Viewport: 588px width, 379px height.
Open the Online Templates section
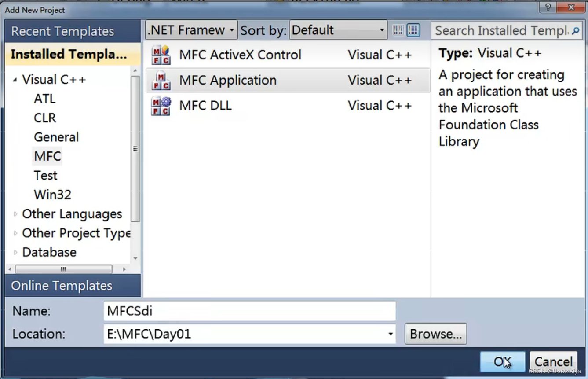pos(73,286)
